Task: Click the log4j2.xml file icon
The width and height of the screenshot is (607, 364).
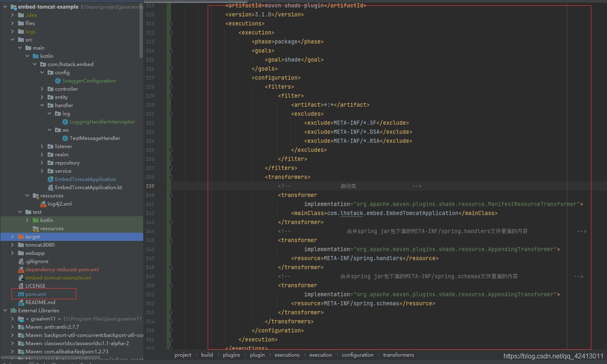Action: [x=43, y=204]
